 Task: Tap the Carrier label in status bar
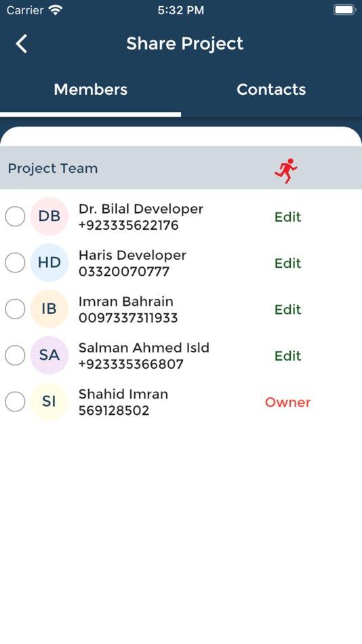point(25,10)
